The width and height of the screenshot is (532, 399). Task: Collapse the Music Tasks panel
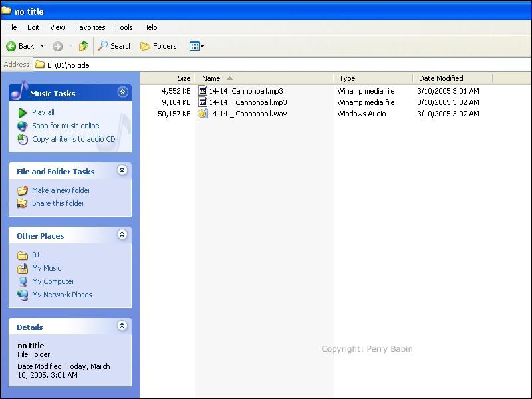tap(122, 92)
